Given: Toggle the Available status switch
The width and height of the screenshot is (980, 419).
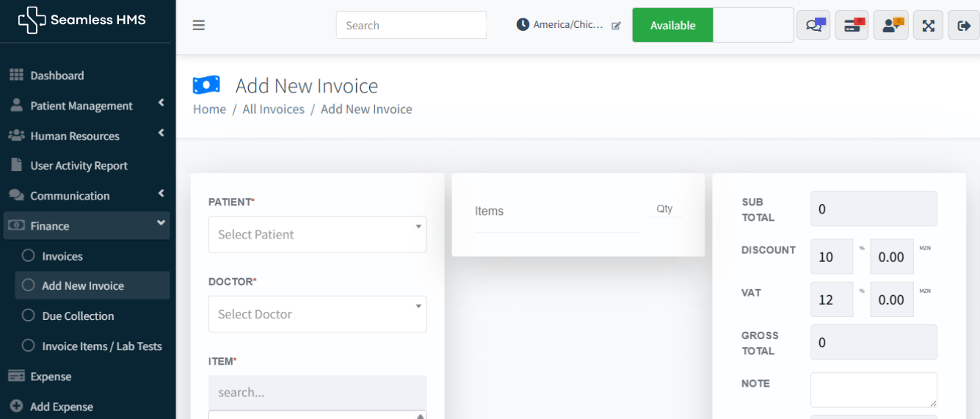Looking at the screenshot, I should click(712, 25).
